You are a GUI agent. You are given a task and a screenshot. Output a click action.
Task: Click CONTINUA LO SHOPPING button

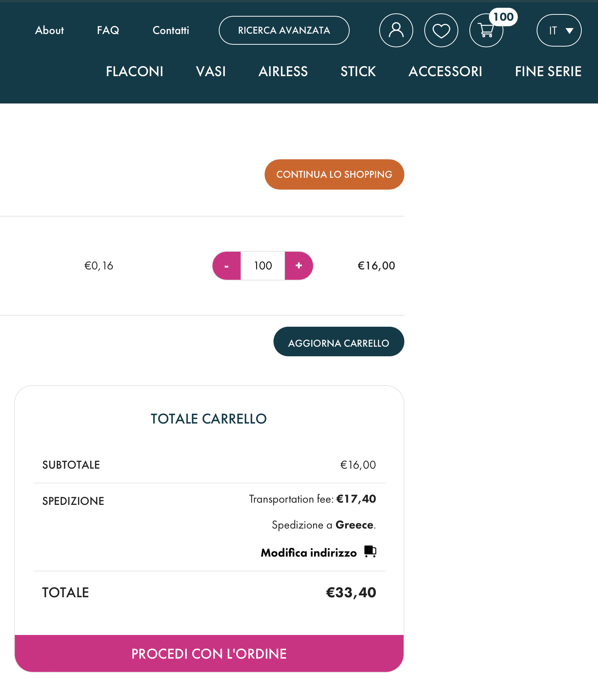[334, 174]
